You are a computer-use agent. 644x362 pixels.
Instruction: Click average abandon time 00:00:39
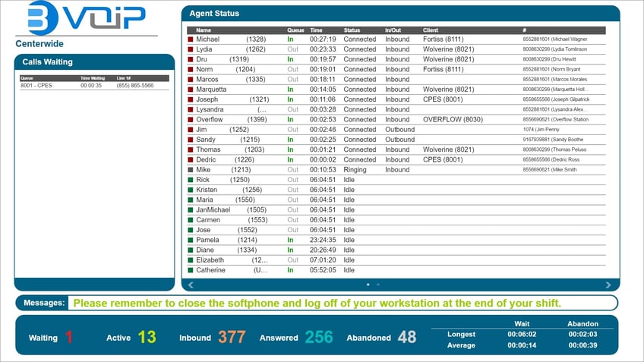pos(582,345)
